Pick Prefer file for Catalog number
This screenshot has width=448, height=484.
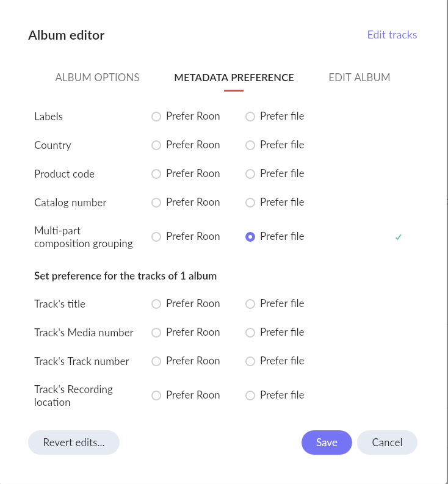click(x=250, y=203)
